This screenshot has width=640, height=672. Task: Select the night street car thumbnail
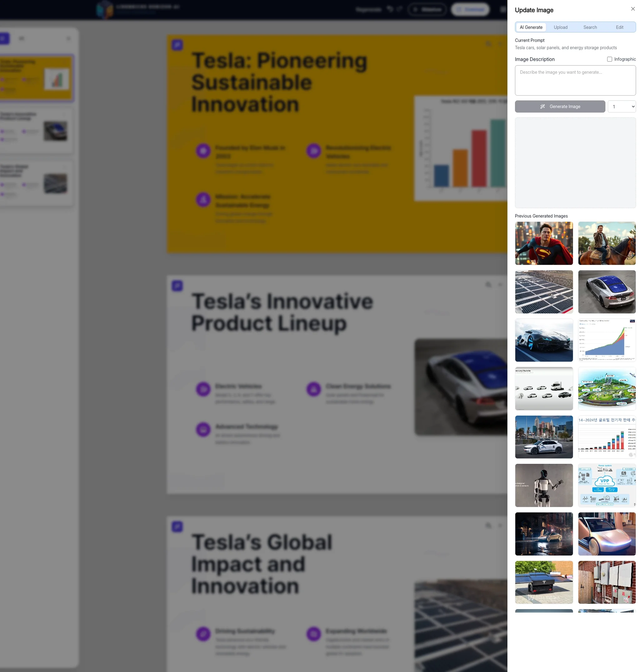543,534
